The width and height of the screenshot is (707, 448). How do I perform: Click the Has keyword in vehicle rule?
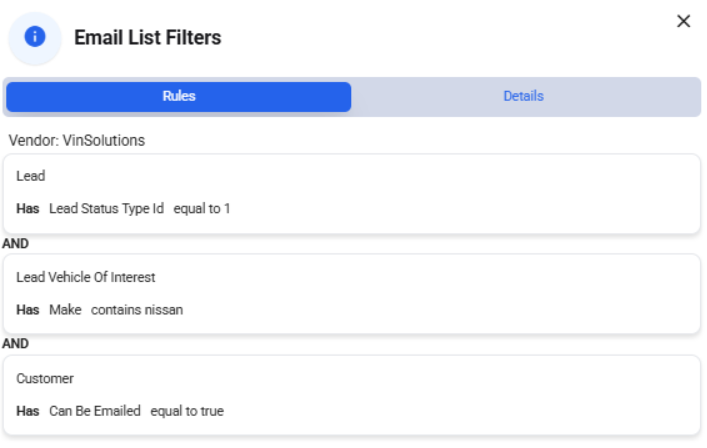pos(28,310)
